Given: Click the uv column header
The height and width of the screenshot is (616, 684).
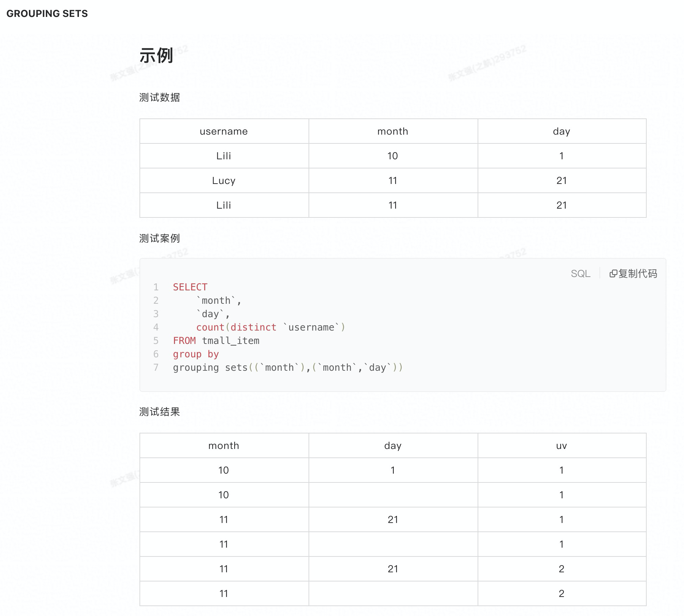Looking at the screenshot, I should [561, 446].
